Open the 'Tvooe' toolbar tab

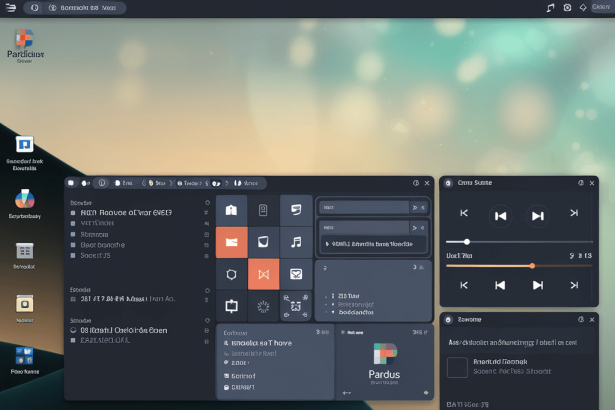pos(189,183)
